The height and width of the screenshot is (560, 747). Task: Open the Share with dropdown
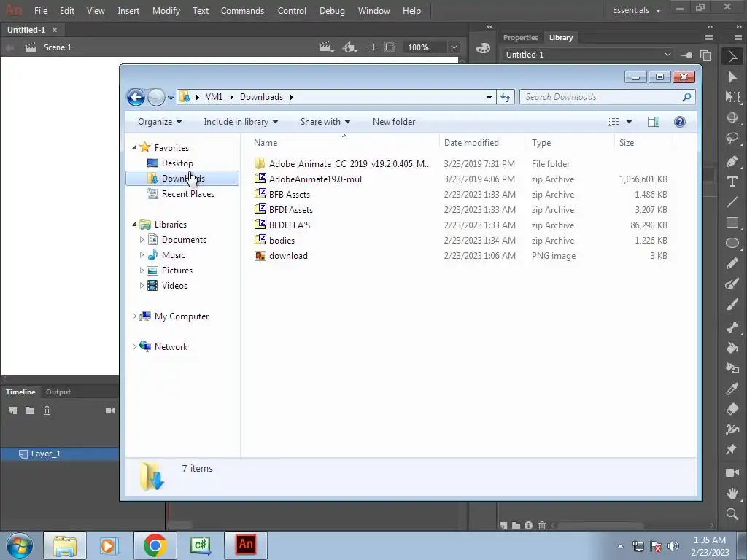tap(325, 122)
